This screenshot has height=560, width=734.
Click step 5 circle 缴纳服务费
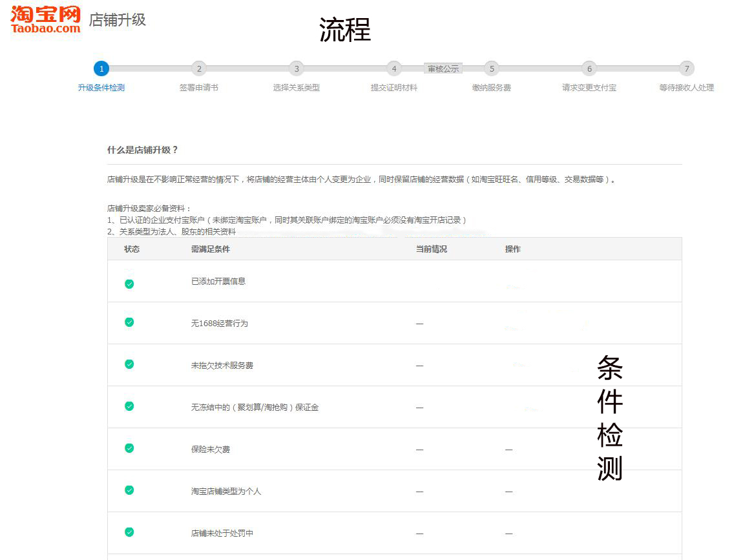click(x=491, y=68)
